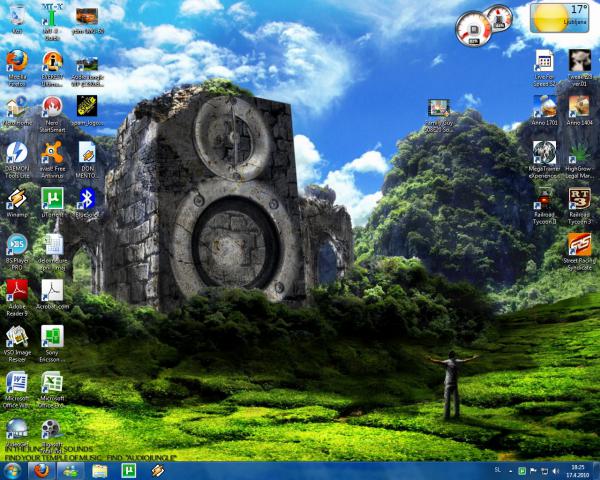Open the Anno 1701 game shortcut
Viewport: 600px width, 480px height.
pyautogui.click(x=544, y=106)
